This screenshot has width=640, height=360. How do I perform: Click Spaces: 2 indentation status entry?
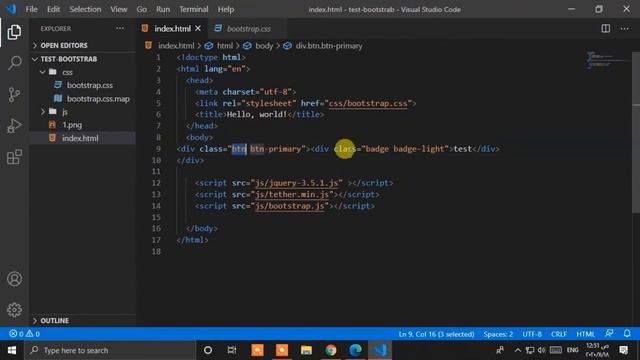tap(498, 334)
